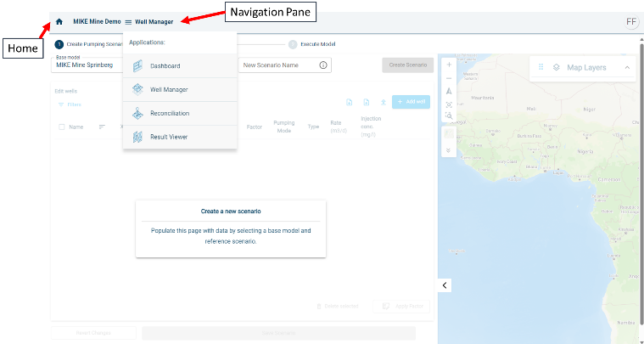Screen dimensions: 644x344
Task: Zoom in on the map
Action: pos(449,65)
